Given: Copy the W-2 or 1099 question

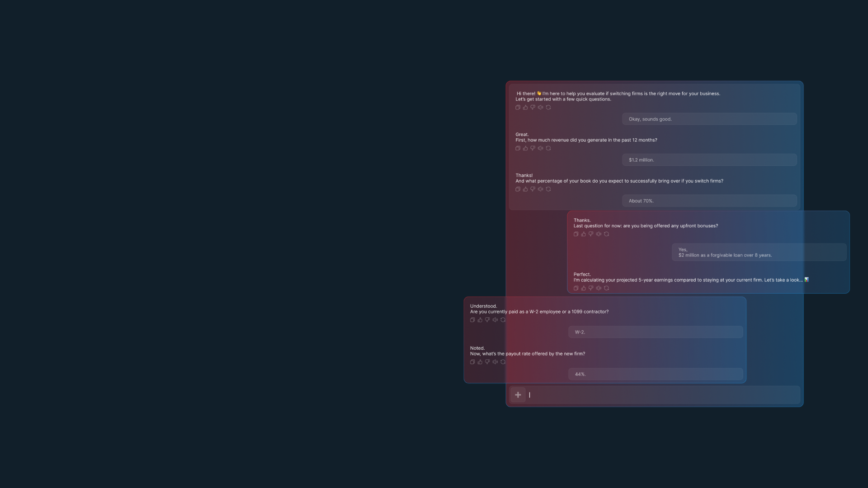Looking at the screenshot, I should [x=472, y=320].
